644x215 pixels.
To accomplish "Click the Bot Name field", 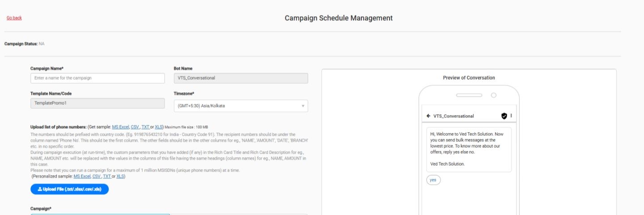I will pyautogui.click(x=241, y=78).
